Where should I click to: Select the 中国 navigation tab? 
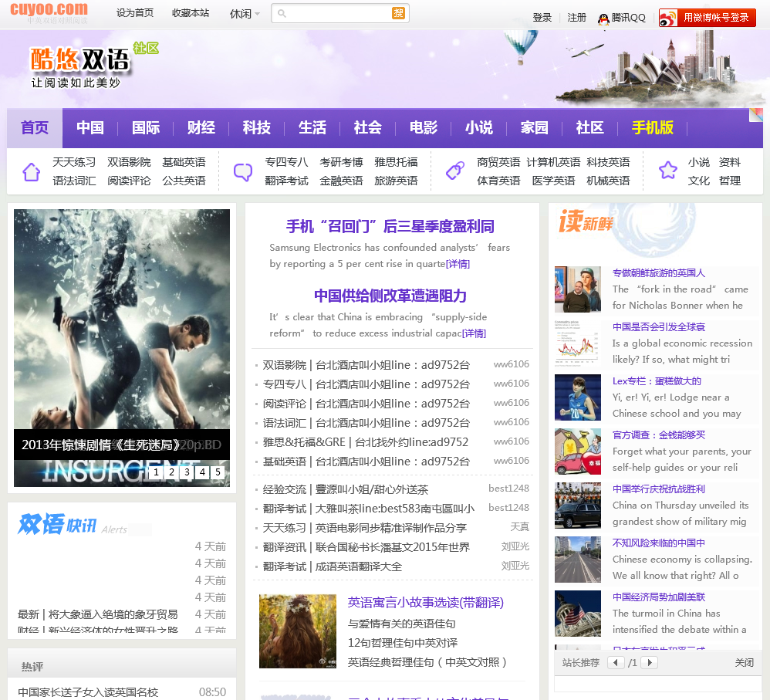(x=89, y=127)
